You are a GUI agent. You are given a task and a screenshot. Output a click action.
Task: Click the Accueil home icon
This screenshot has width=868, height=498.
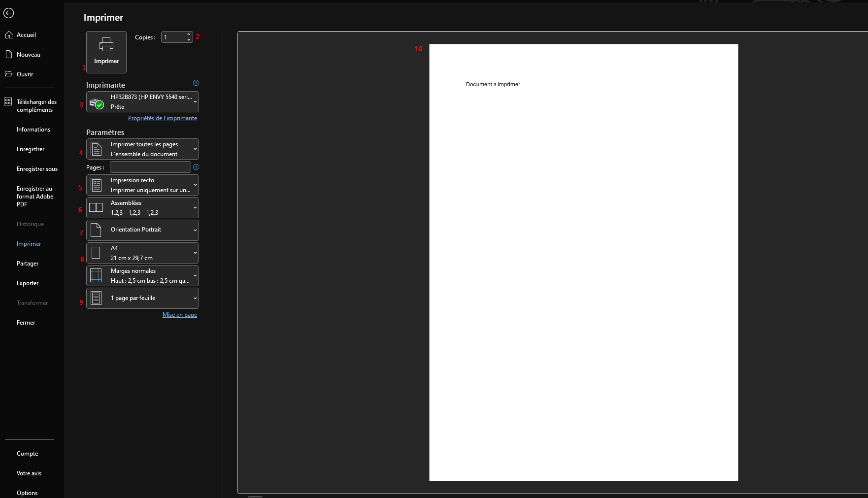tap(8, 35)
